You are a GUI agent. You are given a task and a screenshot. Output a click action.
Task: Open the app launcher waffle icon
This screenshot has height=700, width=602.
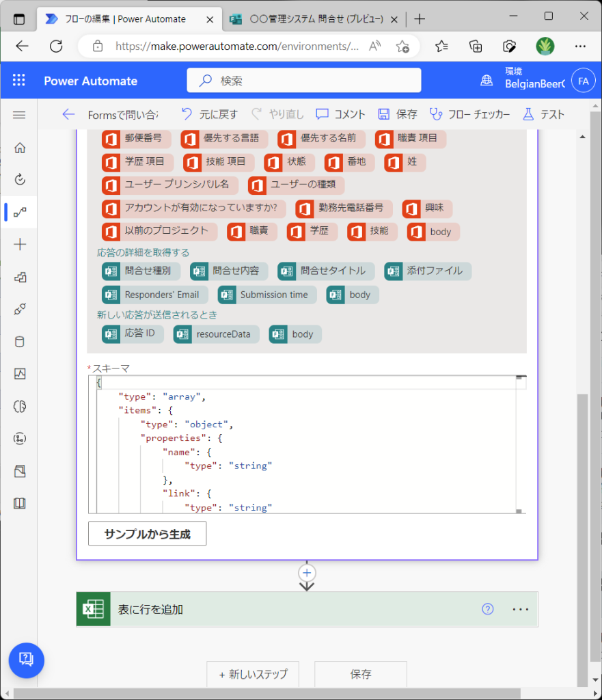18,81
